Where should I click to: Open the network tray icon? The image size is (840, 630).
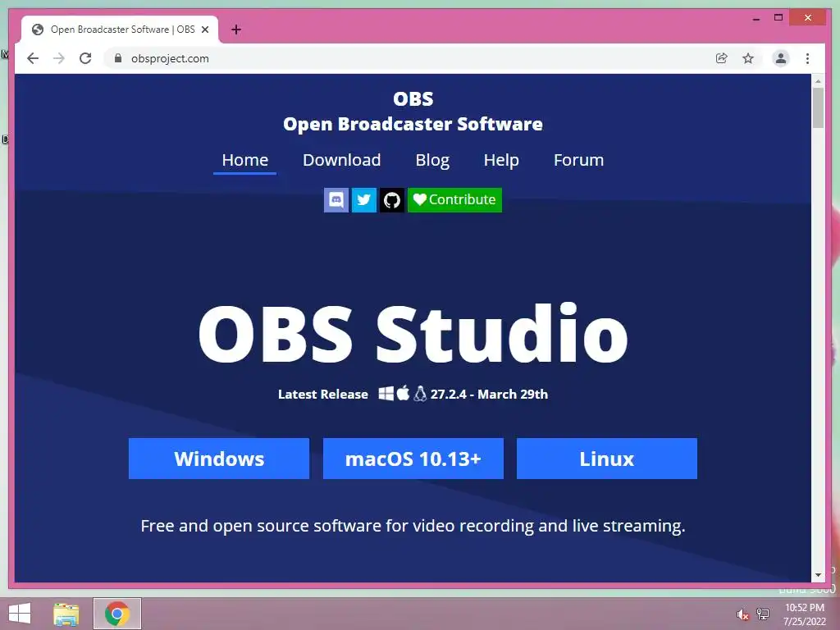(x=763, y=614)
